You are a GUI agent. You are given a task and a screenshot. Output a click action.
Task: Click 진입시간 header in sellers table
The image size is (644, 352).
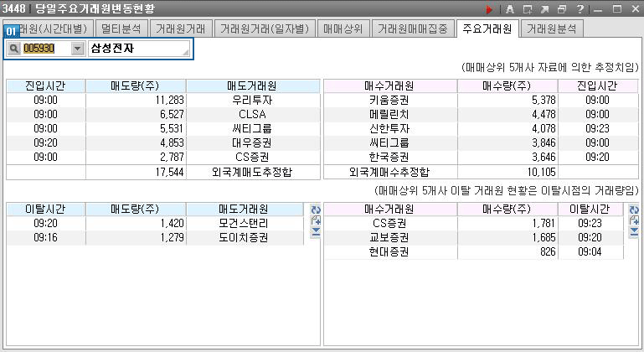45,86
